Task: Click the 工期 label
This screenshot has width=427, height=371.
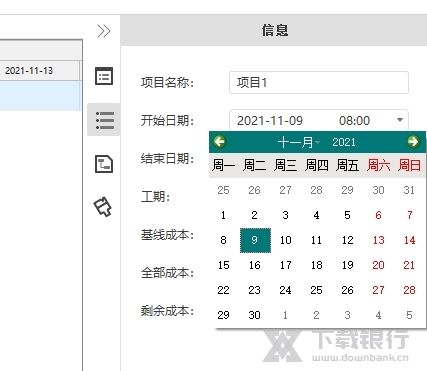Action: pyautogui.click(x=155, y=197)
